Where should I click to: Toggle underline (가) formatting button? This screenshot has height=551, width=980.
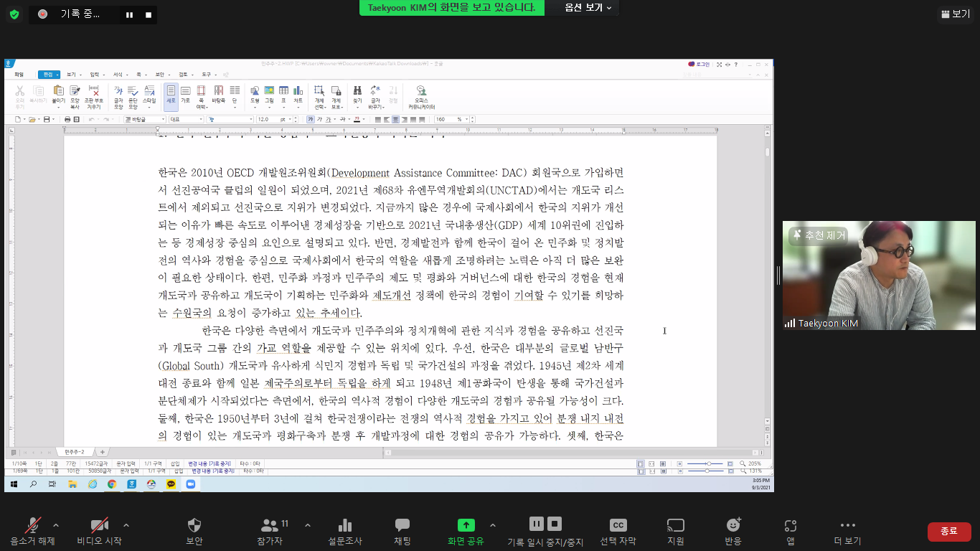coord(328,119)
